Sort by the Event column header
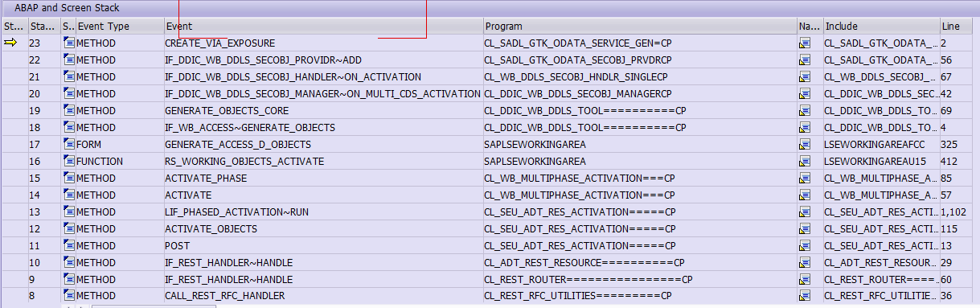Viewport: 980px width, 308px height. coord(323,27)
